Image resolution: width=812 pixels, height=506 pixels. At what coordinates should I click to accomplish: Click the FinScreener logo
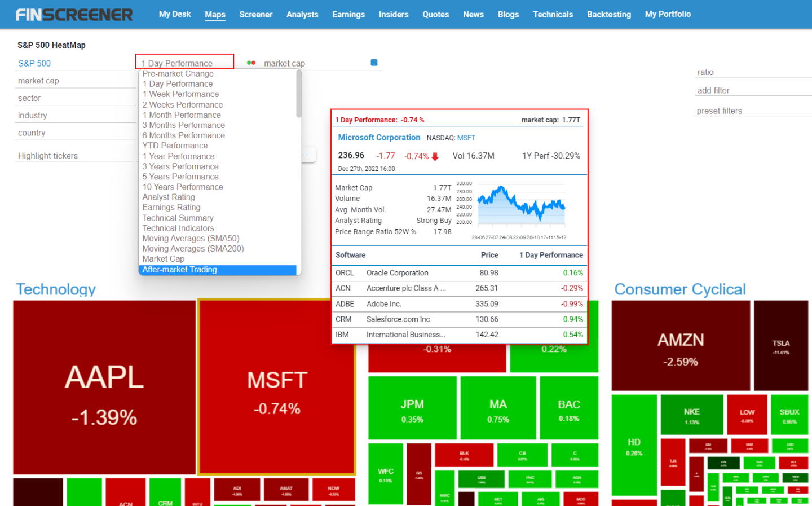pos(74,15)
